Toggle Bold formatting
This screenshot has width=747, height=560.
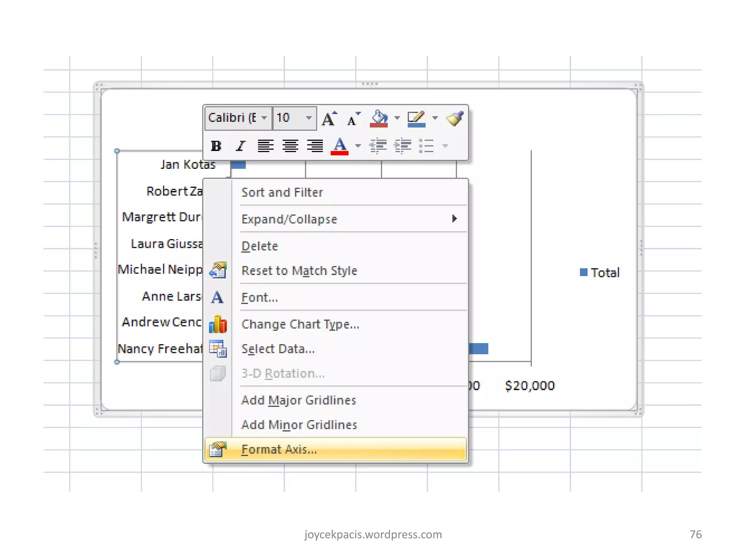coord(216,146)
